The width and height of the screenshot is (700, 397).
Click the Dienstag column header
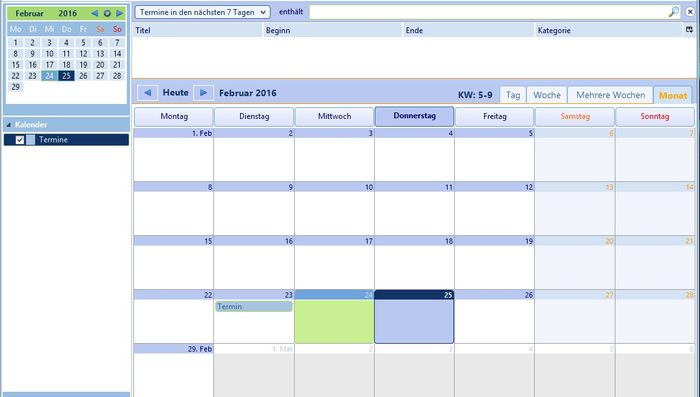[x=254, y=117]
